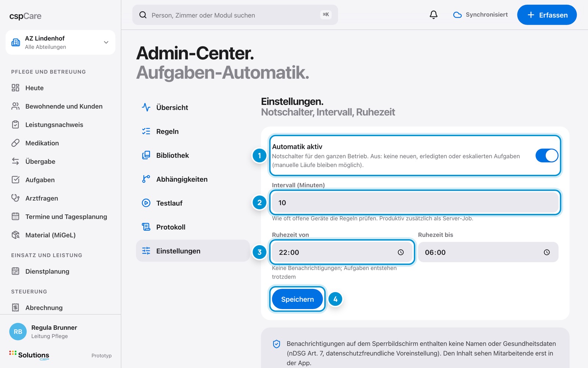588x368 pixels.
Task: Click the Dienstplanung calendar icon
Action: click(x=15, y=271)
